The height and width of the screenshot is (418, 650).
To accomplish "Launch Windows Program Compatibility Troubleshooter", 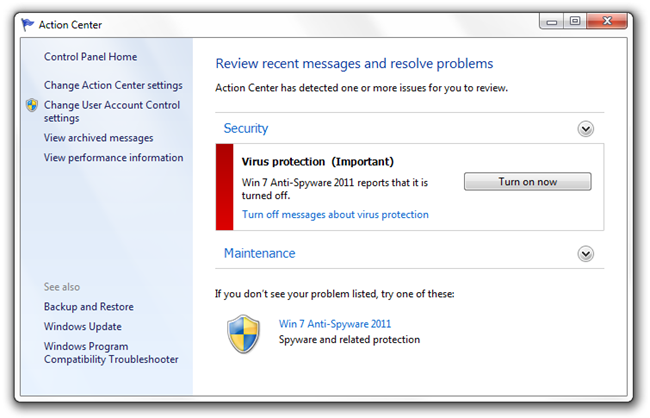I will click(111, 352).
